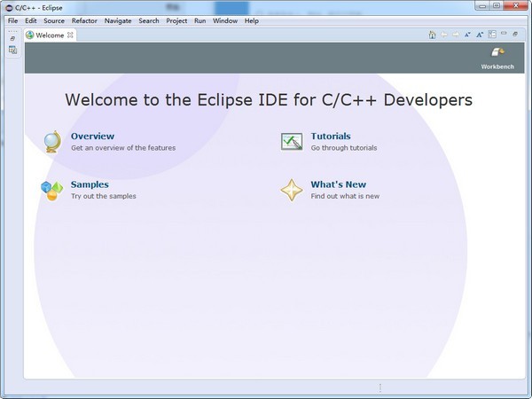
Task: Reduce font size with the smaller A icon
Action: click(467, 35)
